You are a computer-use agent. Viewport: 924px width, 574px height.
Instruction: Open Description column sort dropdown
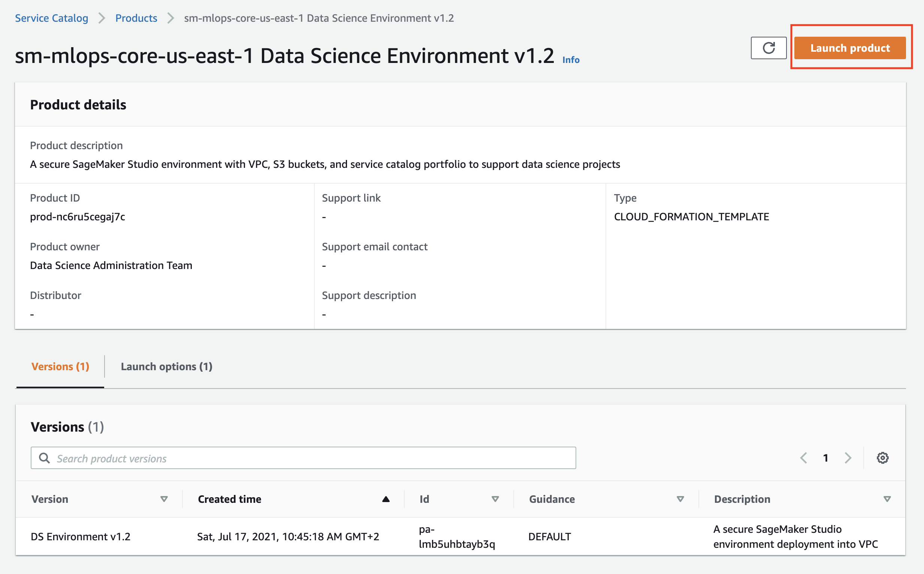(887, 499)
